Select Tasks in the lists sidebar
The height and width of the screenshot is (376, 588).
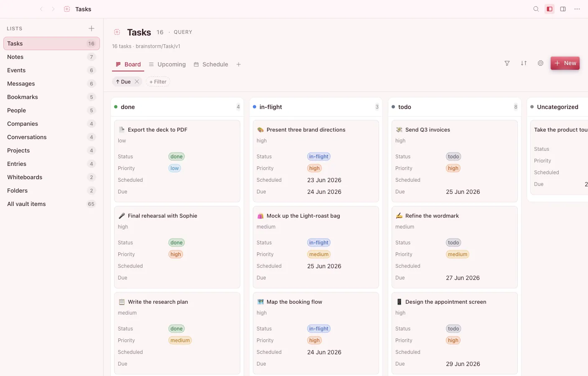tap(51, 43)
